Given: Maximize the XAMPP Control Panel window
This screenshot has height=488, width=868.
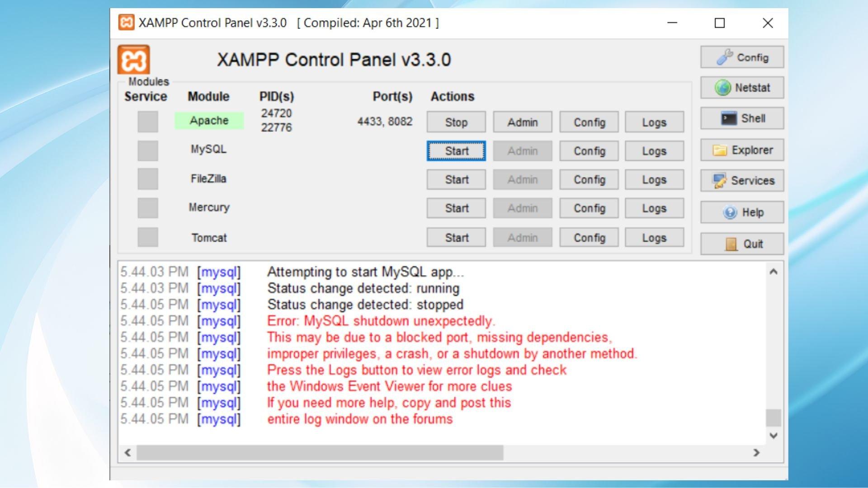Looking at the screenshot, I should coord(720,23).
